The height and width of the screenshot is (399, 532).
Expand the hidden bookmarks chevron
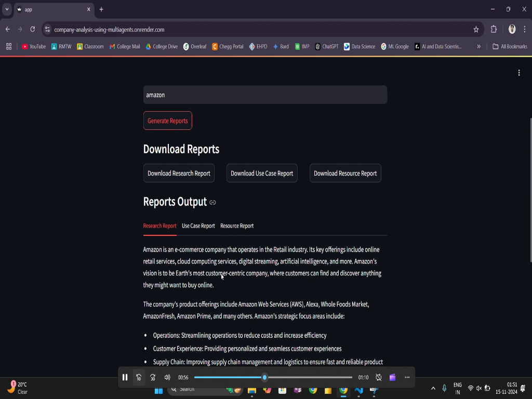pos(478,46)
